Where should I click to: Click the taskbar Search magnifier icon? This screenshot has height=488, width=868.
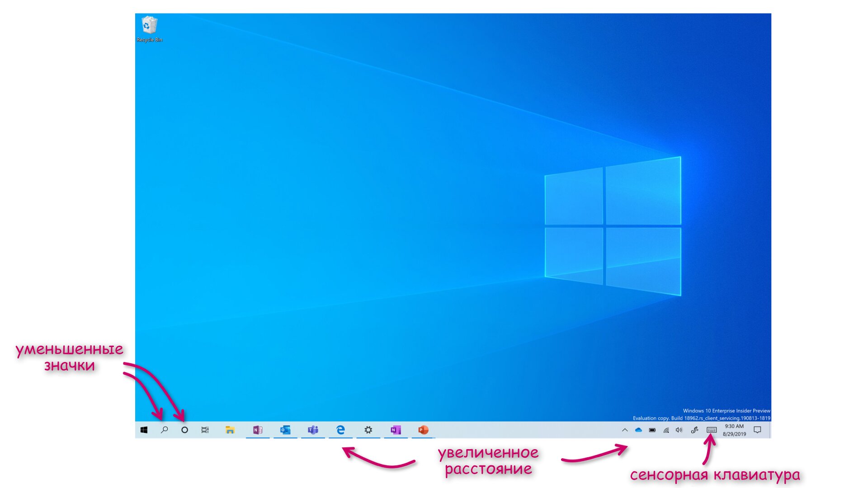click(x=165, y=430)
